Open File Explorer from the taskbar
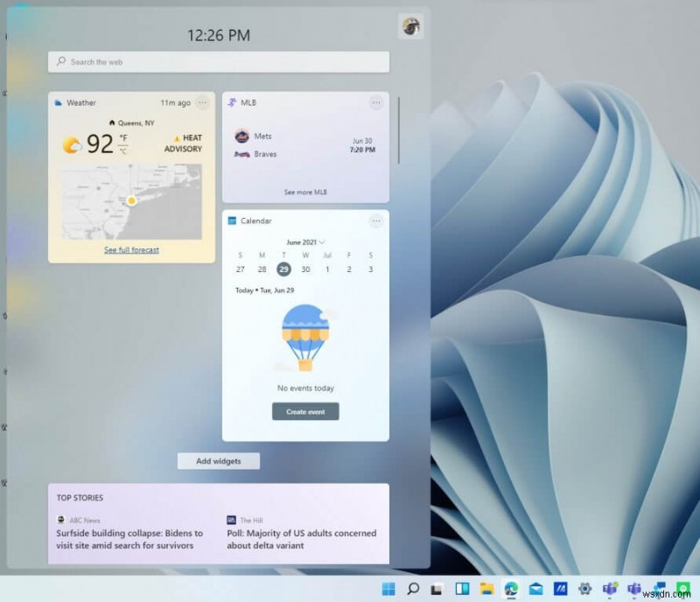Screen dimensions: 700x602 tap(486, 589)
